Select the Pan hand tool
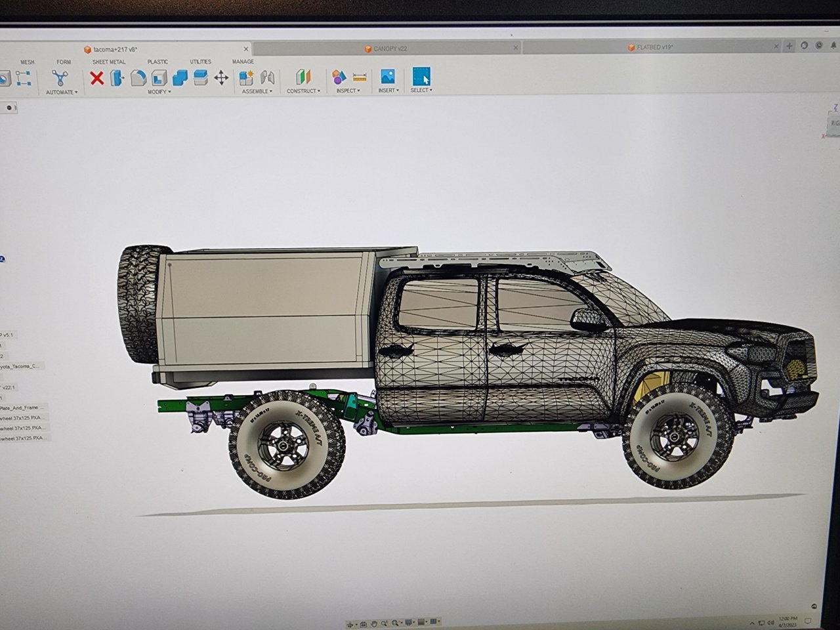The height and width of the screenshot is (630, 840). pyautogui.click(x=374, y=623)
